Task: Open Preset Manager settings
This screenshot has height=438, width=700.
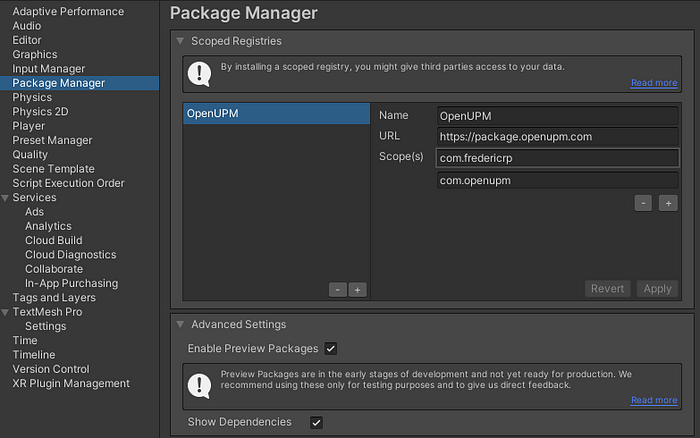Action: pyautogui.click(x=52, y=140)
